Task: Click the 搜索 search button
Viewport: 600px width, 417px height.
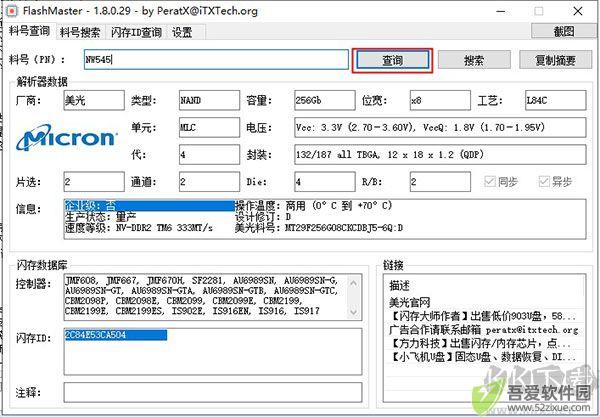Action: coord(474,60)
